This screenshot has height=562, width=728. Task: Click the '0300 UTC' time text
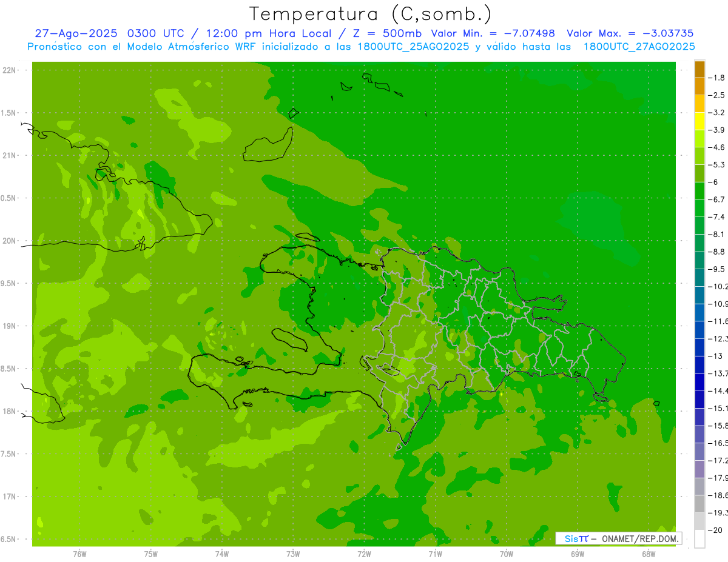[x=155, y=33]
